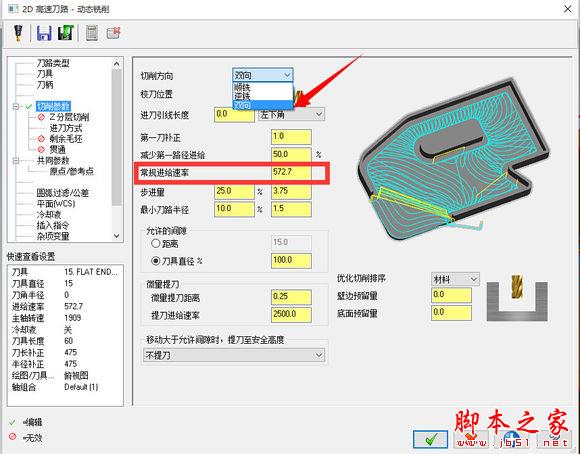The height and width of the screenshot is (454, 580).
Task: Click the 进刀引线长度 input field
Action: coord(234,115)
